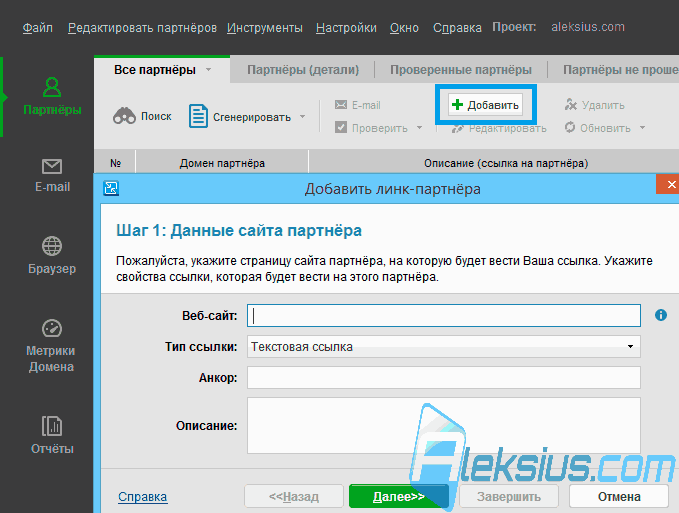The height and width of the screenshot is (513, 679).
Task: Click the Сгенерировать document icon
Action: point(198,116)
